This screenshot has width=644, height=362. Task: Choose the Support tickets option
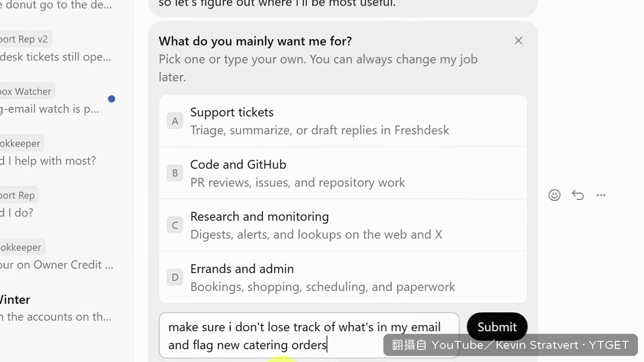click(343, 121)
